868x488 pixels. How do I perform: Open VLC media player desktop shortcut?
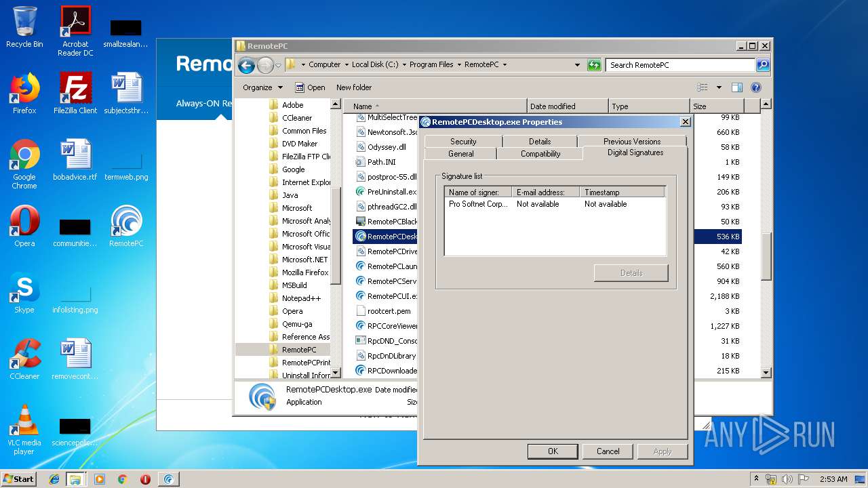pos(24,430)
